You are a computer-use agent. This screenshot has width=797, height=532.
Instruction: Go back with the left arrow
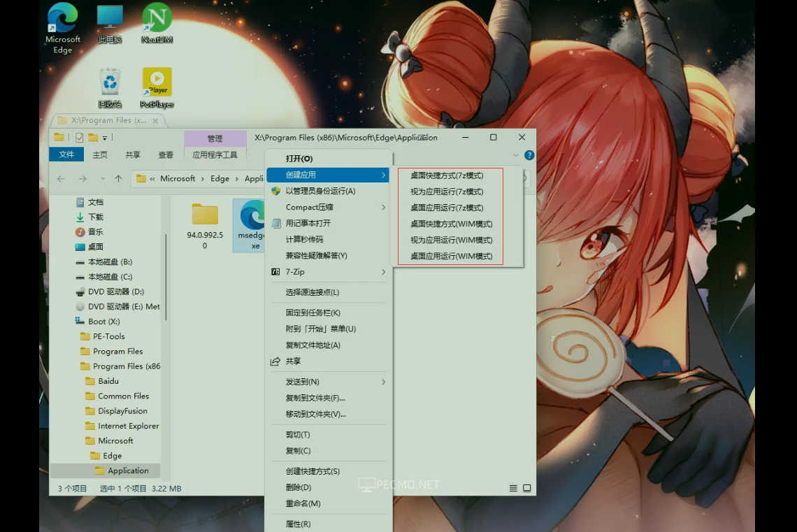click(61, 179)
